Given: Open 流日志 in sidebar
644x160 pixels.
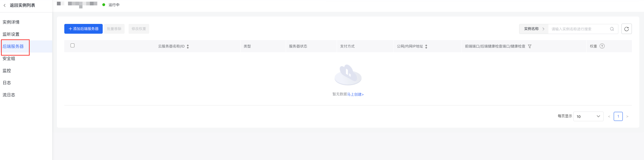Looking at the screenshot, I should [x=9, y=95].
